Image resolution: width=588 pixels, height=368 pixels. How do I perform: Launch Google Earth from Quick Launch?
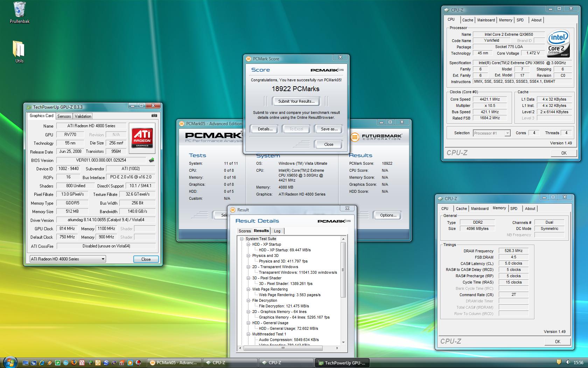pos(106,363)
